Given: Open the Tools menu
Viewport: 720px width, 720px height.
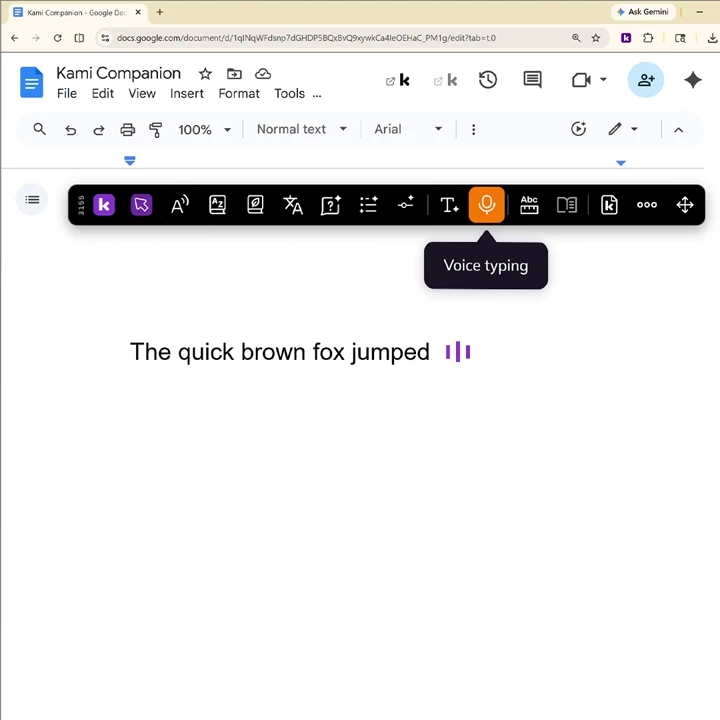Looking at the screenshot, I should click(x=289, y=93).
